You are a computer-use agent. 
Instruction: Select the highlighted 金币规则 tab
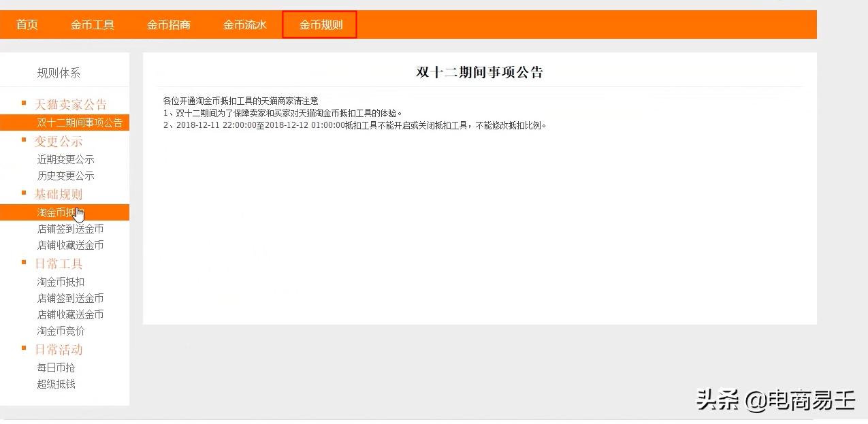319,23
